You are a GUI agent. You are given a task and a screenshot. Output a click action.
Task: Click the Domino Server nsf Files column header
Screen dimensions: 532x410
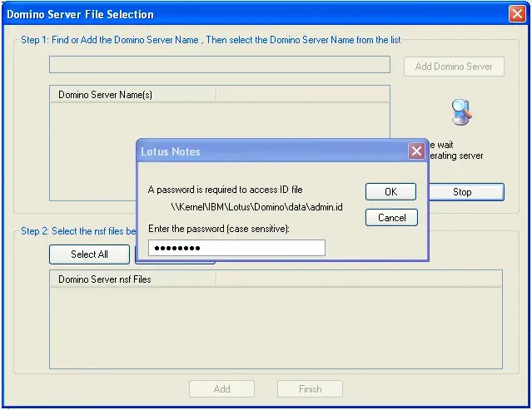click(133, 279)
